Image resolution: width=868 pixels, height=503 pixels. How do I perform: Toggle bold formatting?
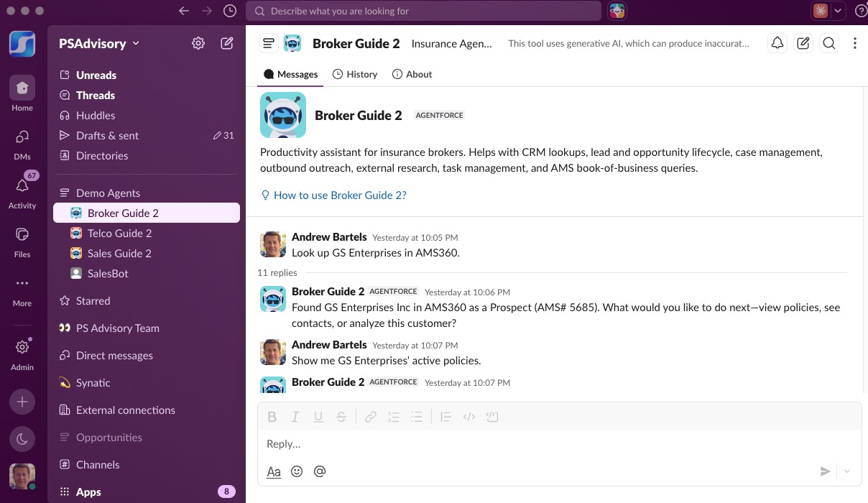(272, 417)
